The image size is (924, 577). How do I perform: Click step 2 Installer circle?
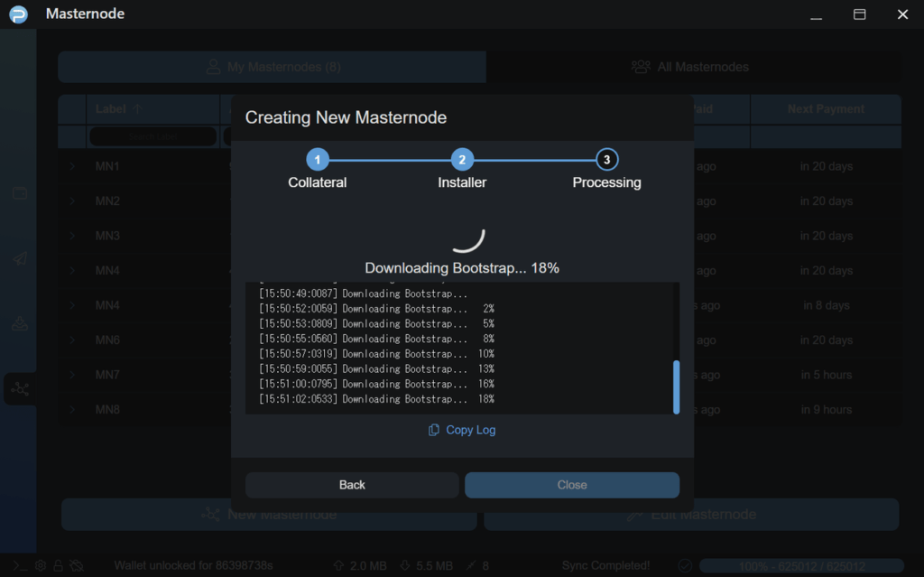pyautogui.click(x=462, y=160)
